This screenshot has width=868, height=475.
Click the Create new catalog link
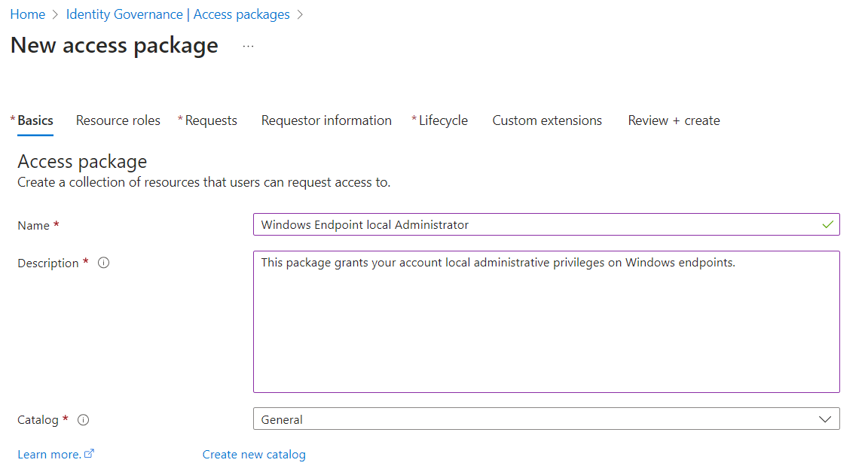pos(254,455)
